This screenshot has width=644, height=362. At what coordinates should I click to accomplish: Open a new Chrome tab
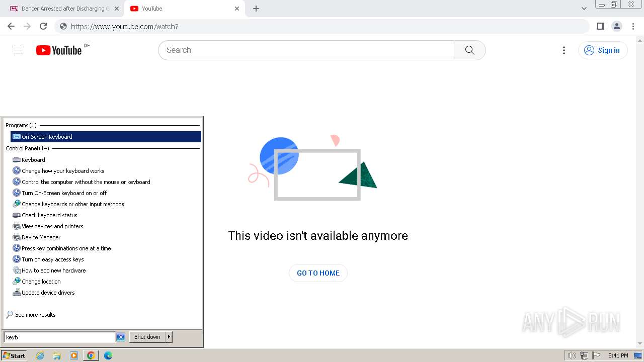(256, 9)
